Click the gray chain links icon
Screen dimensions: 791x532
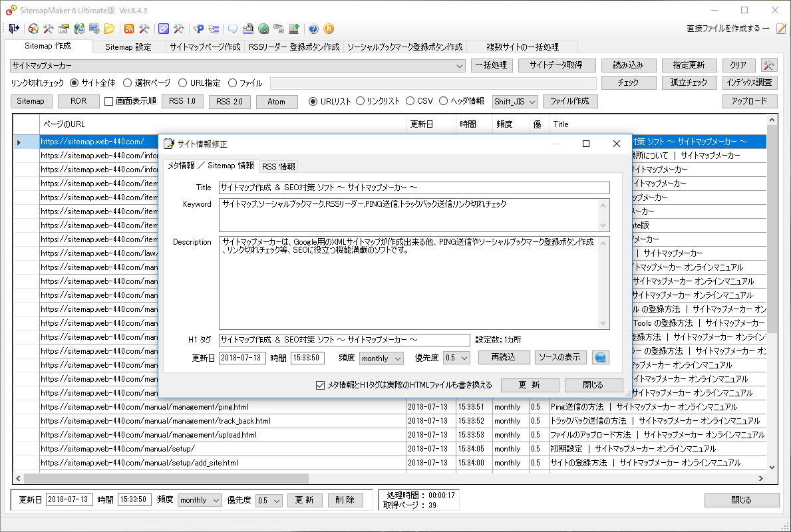[279, 29]
